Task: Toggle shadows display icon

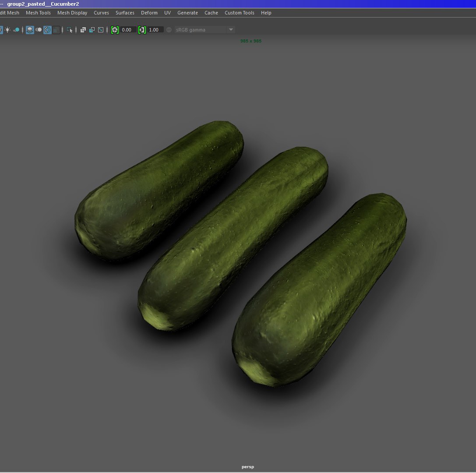Action: pyautogui.click(x=16, y=30)
